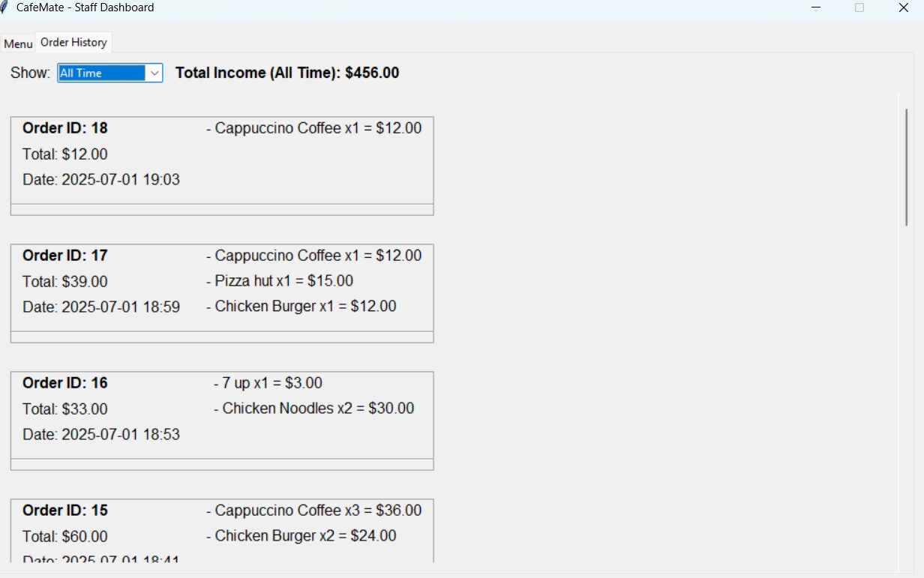Select the Order ID: 18 heading
This screenshot has height=578, width=924.
(65, 128)
